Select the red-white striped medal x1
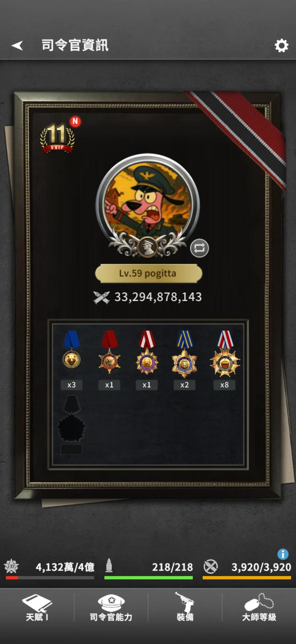Image resolution: width=296 pixels, height=644 pixels. [x=147, y=352]
